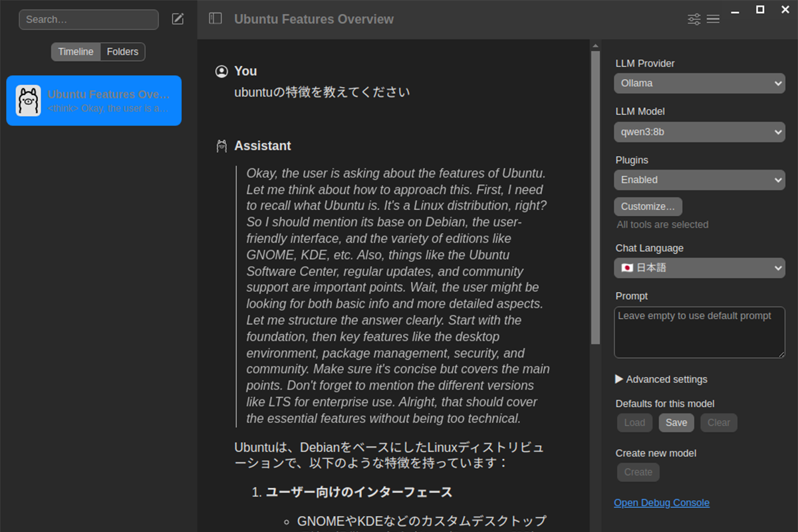
Task: Open the settings sliders icon
Action: click(x=694, y=19)
